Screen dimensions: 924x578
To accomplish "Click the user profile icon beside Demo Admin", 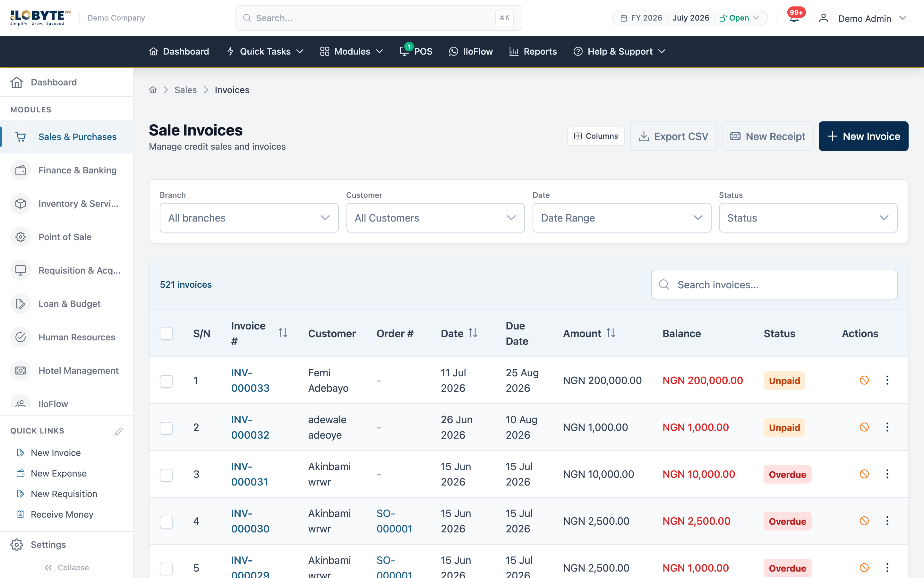I will click(x=824, y=18).
